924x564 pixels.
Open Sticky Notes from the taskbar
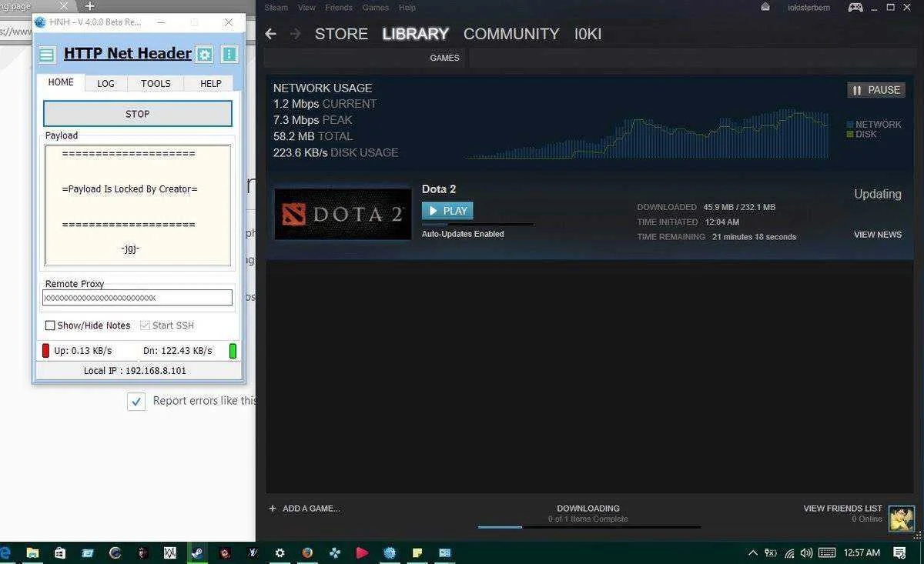click(417, 552)
